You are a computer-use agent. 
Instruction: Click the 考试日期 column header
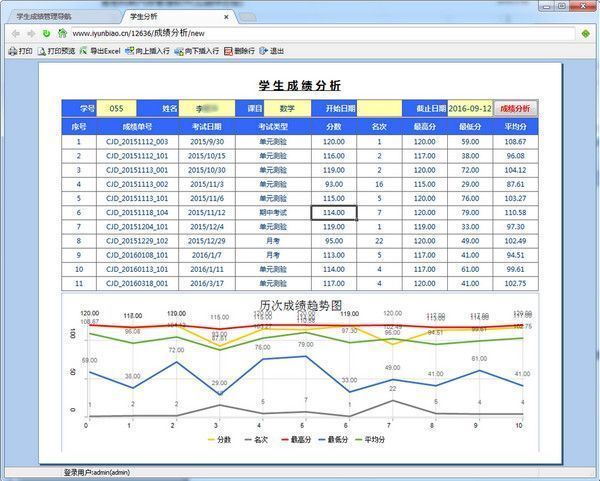[x=207, y=127]
